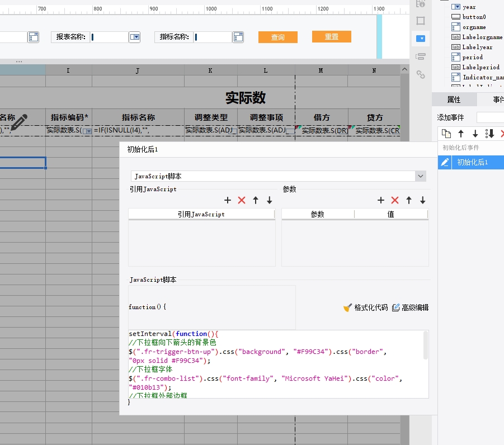
Task: Move parameter up arrow
Action: [x=409, y=200]
